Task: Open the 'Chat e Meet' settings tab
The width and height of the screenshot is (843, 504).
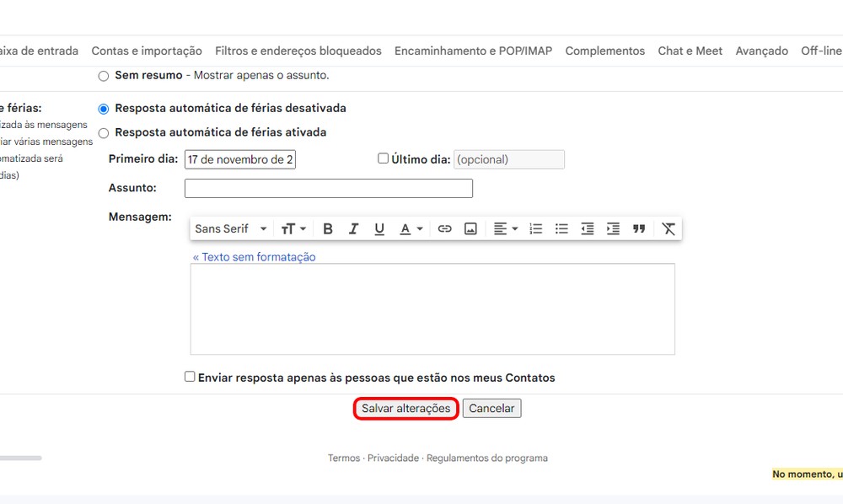Action: click(690, 51)
